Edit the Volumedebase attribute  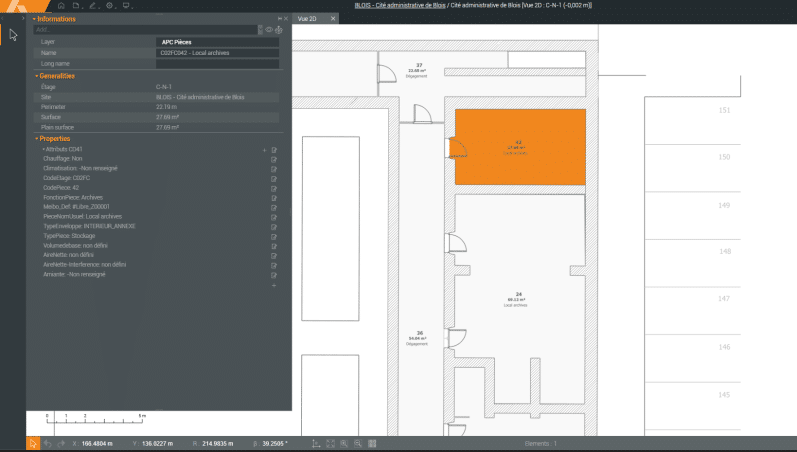[x=274, y=247]
